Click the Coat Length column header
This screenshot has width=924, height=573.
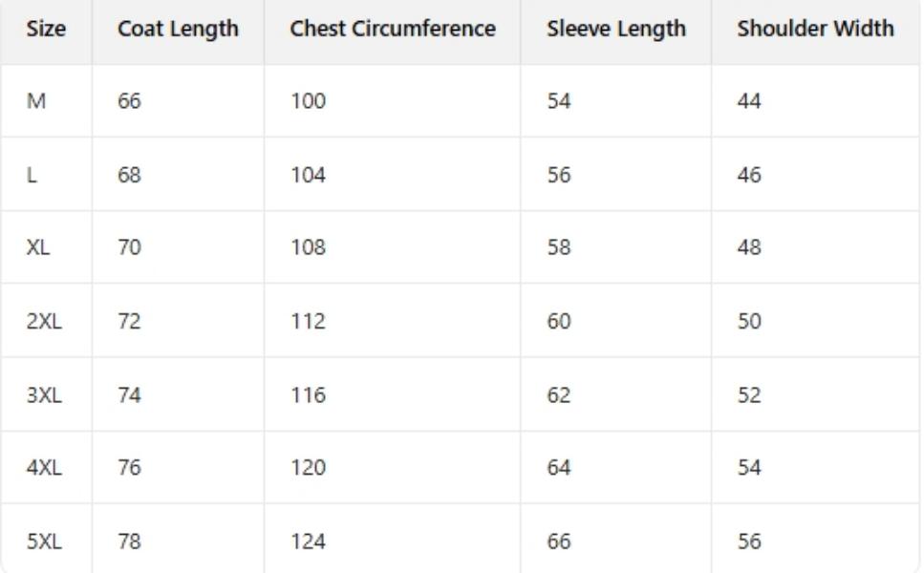click(x=178, y=29)
